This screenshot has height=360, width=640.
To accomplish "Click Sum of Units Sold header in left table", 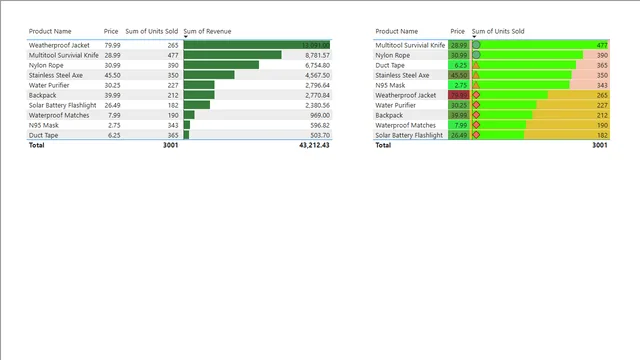I will click(151, 31).
